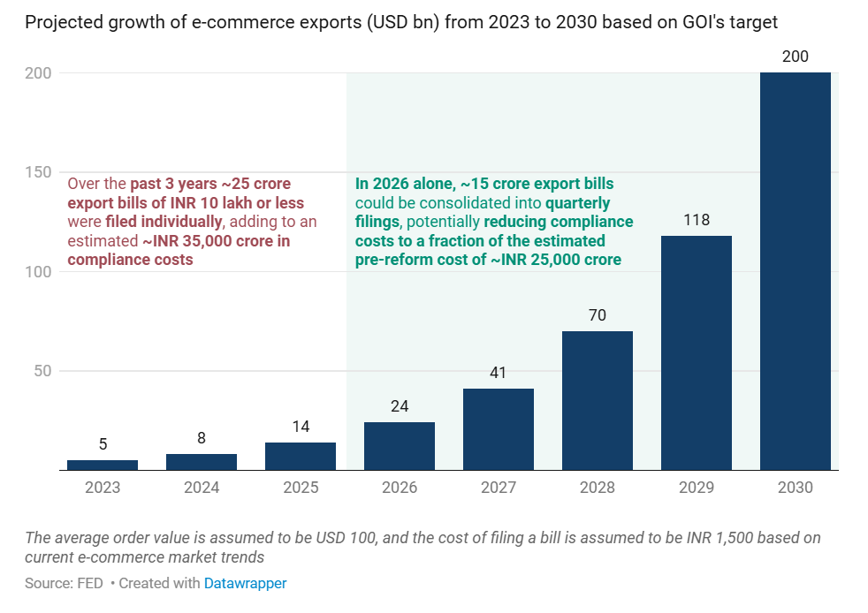Click the 2026 x-axis year label
Viewport: 868px width, 613px height.
click(399, 488)
